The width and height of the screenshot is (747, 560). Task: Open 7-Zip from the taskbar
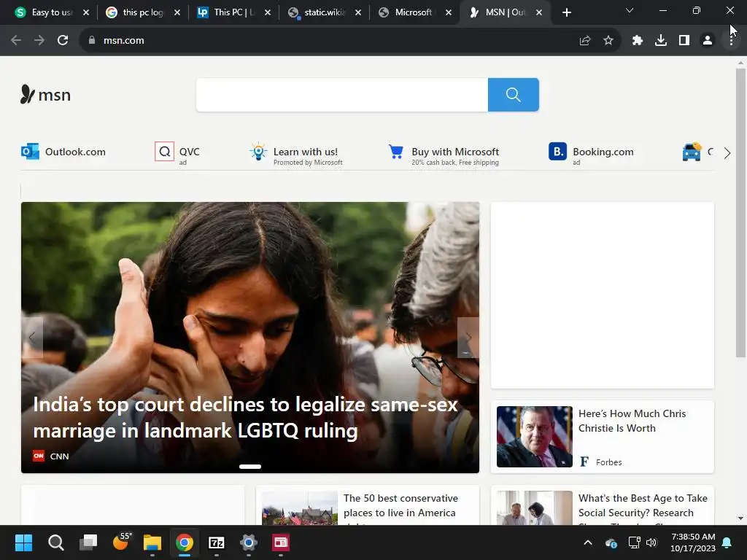tap(216, 542)
